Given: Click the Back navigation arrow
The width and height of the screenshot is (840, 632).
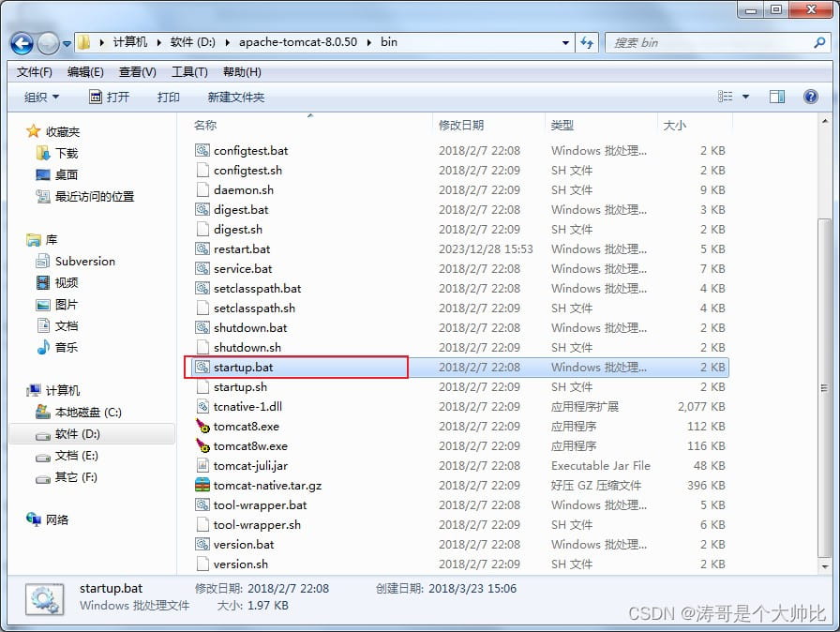Looking at the screenshot, I should (x=22, y=43).
